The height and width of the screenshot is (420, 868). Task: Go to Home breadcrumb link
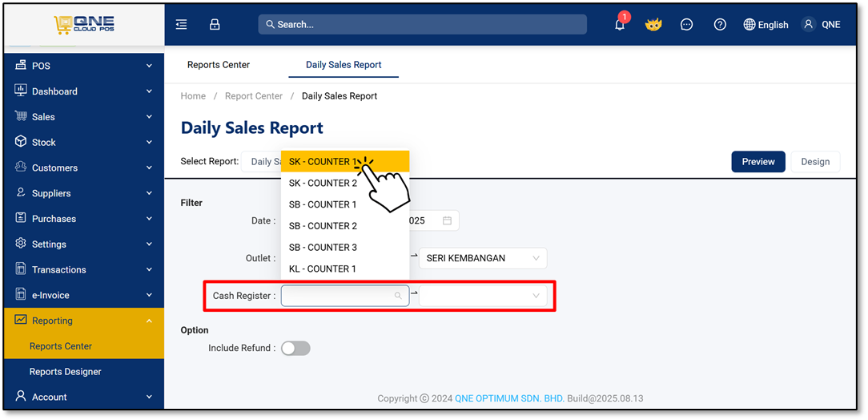coord(193,96)
